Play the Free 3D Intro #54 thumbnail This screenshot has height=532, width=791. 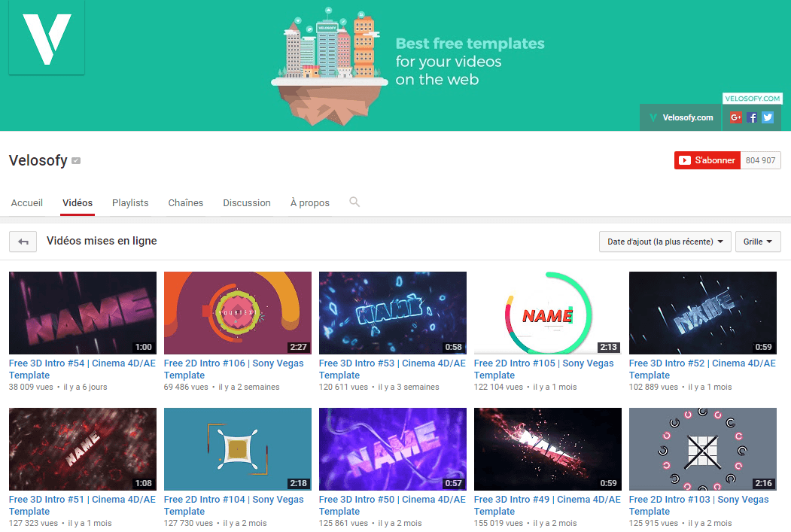coord(83,312)
